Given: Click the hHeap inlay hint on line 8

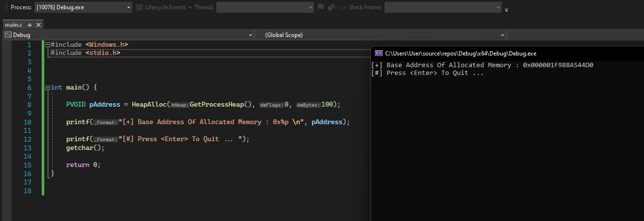Looking at the screenshot, I should (179, 105).
